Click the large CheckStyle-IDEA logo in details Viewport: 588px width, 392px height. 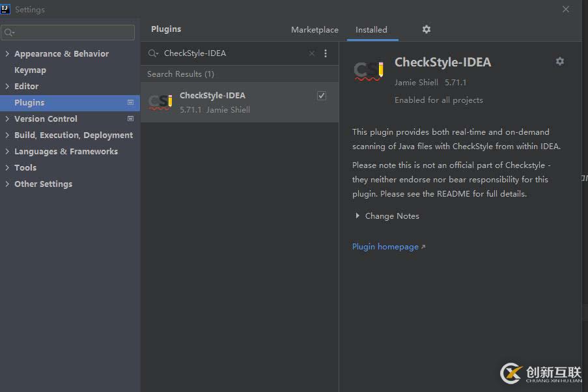click(369, 71)
